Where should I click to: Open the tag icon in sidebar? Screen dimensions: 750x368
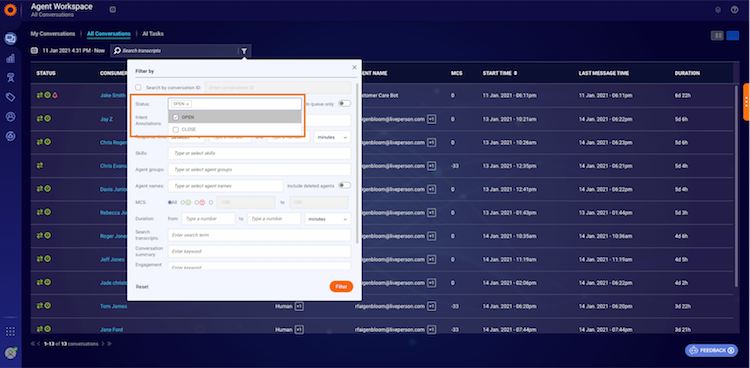10,97
